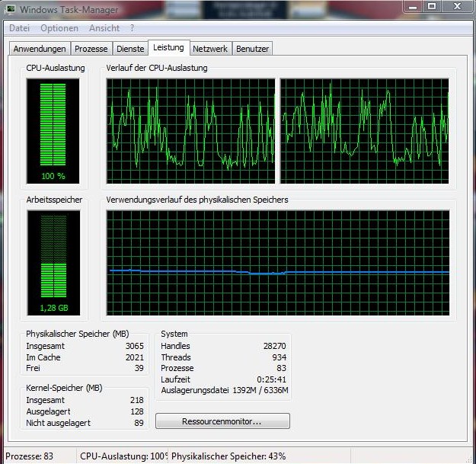Click the Im Cache value 2021
The image size is (476, 464).
[x=135, y=357]
